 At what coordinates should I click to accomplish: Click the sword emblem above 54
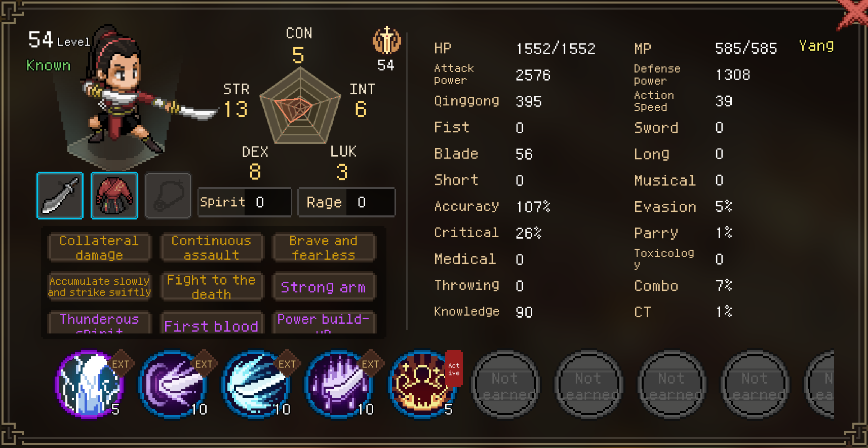tap(387, 41)
